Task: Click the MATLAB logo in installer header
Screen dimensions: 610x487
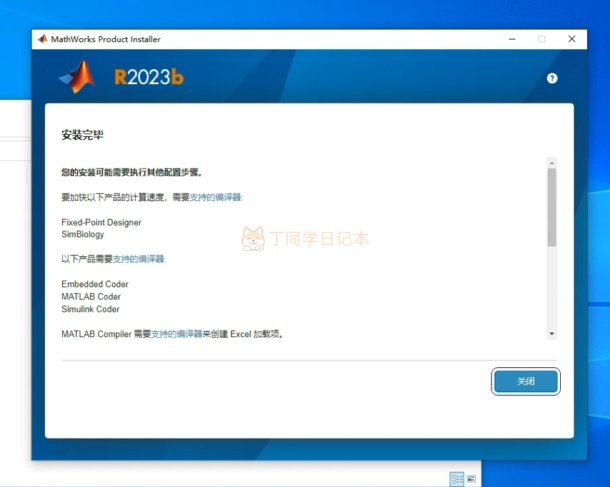Action: tap(78, 77)
